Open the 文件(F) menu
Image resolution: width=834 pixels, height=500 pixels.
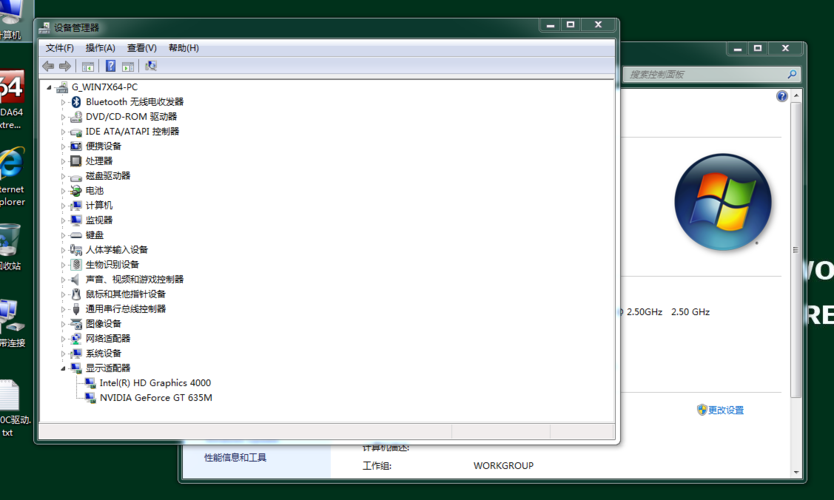(x=60, y=48)
